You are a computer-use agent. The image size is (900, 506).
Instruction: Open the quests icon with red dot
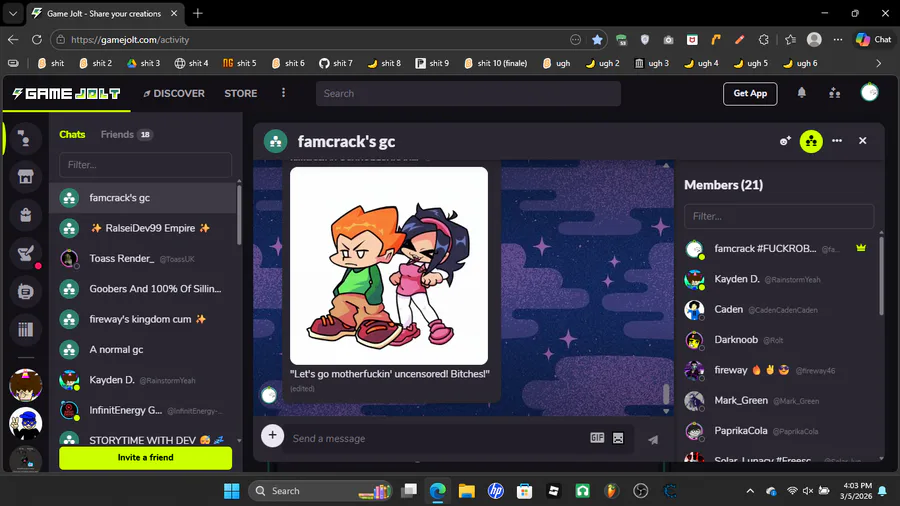(25, 253)
